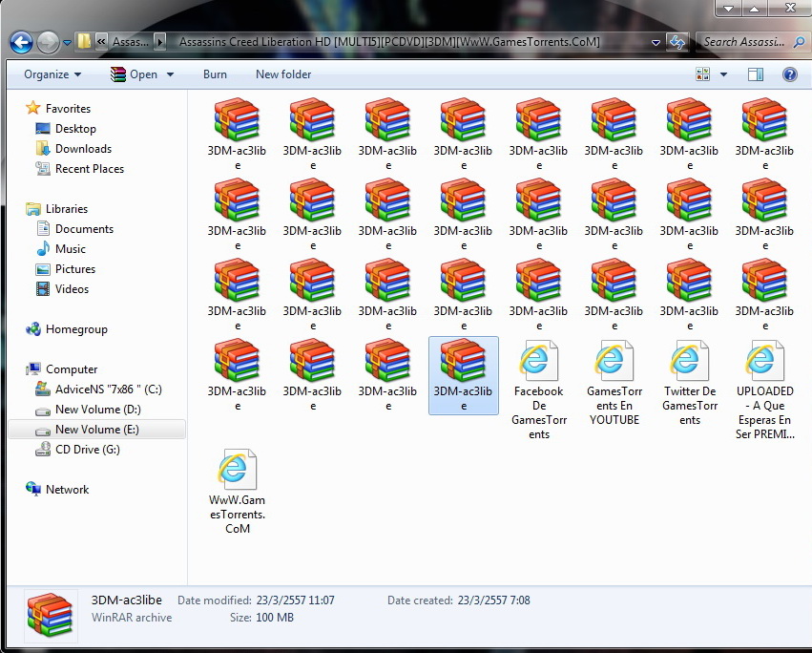Click WinRAR archive type in details pane
Viewport: 812px width, 653px height.
[x=132, y=618]
